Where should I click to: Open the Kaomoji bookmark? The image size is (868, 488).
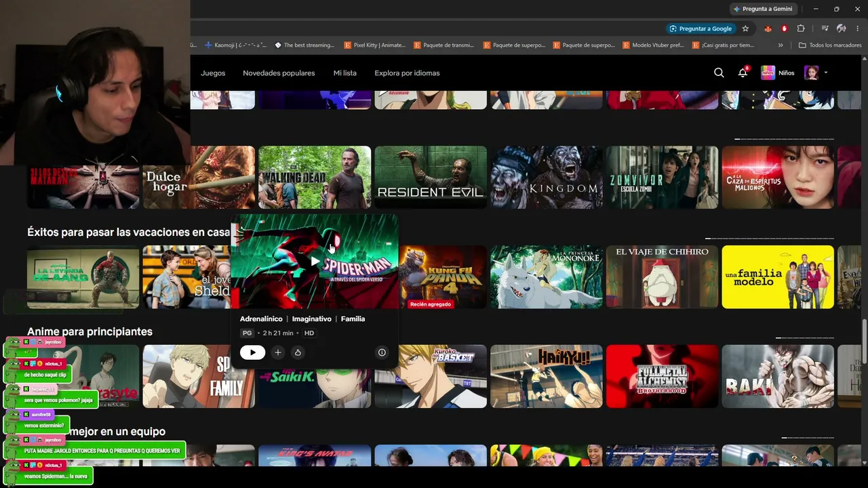click(235, 45)
